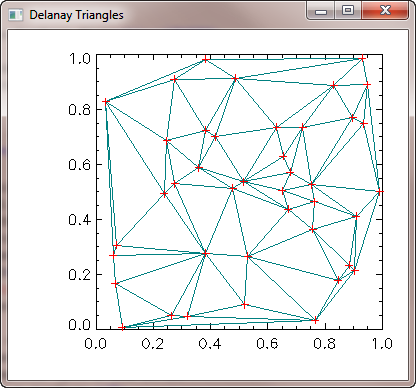Image resolution: width=416 pixels, height=388 pixels.
Task: Close the Delanay Triangles window
Action: [x=385, y=11]
